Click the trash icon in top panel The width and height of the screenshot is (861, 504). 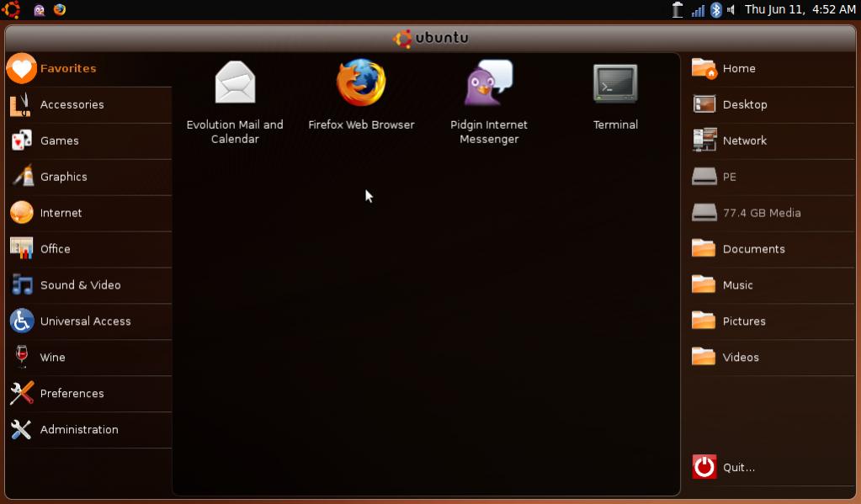point(678,10)
